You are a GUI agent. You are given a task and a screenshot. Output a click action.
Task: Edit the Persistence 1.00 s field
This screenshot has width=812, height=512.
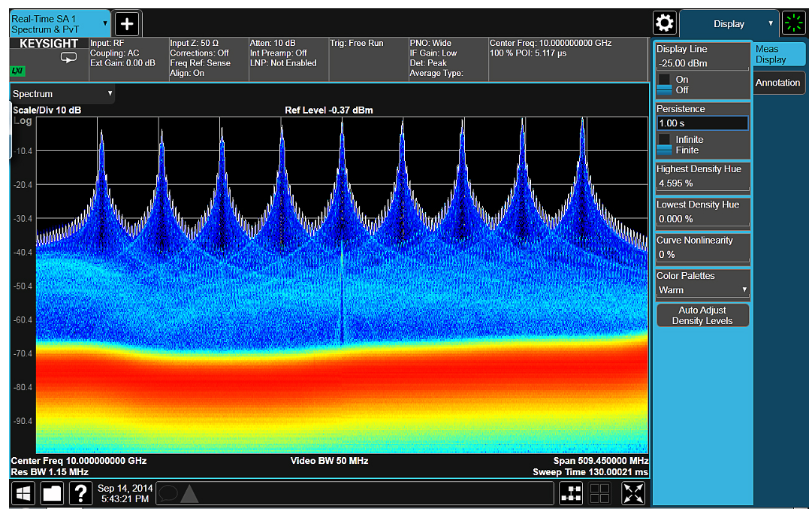pyautogui.click(x=702, y=123)
